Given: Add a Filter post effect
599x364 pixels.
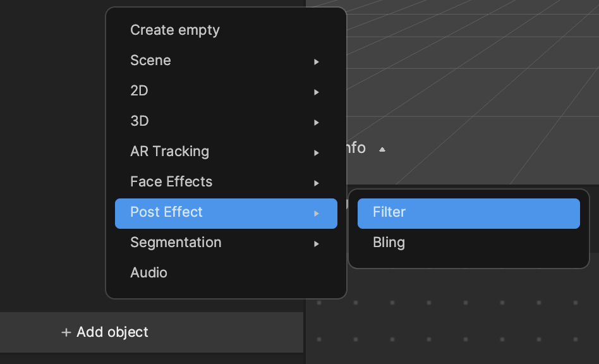Looking at the screenshot, I should [468, 214].
